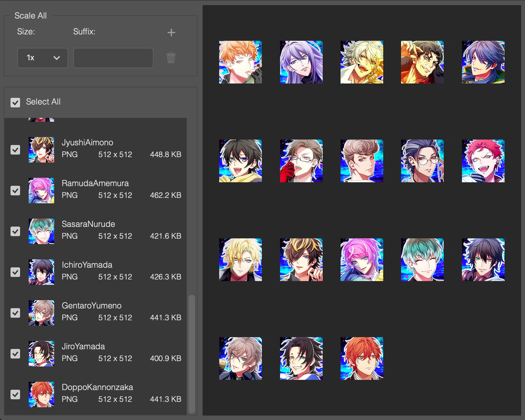Delete the scale row with trash icon
This screenshot has height=420, width=525.
coord(171,58)
